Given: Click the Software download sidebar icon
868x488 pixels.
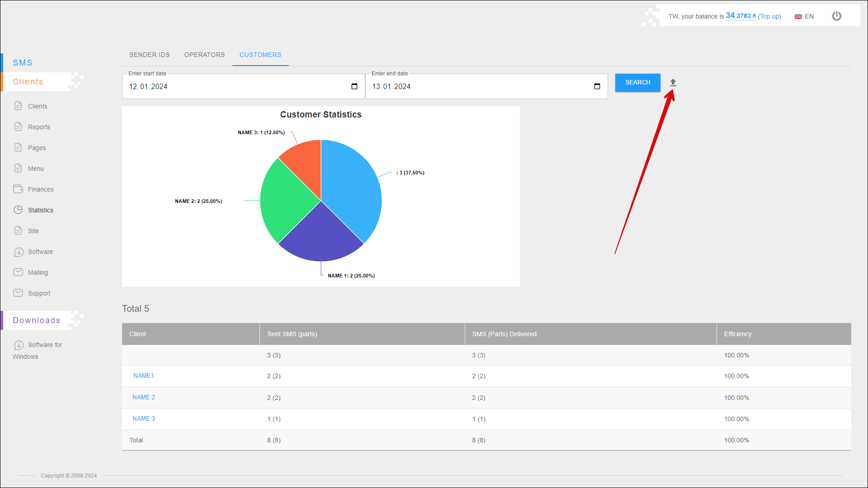Looking at the screenshot, I should pos(19,252).
